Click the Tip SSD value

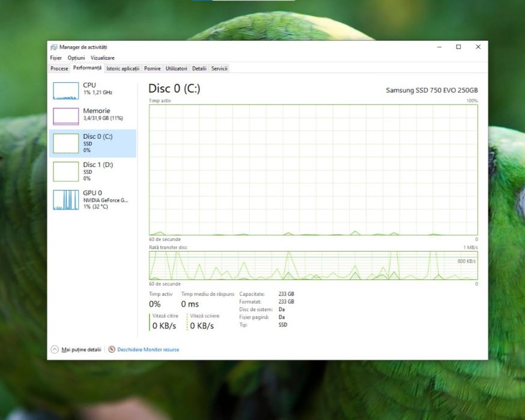283,325
